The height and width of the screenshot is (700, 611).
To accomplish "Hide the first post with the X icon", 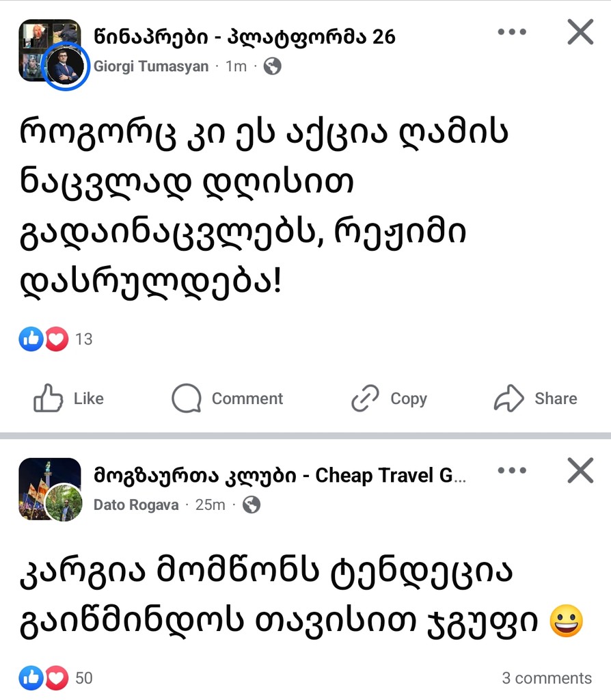I will pyautogui.click(x=580, y=32).
